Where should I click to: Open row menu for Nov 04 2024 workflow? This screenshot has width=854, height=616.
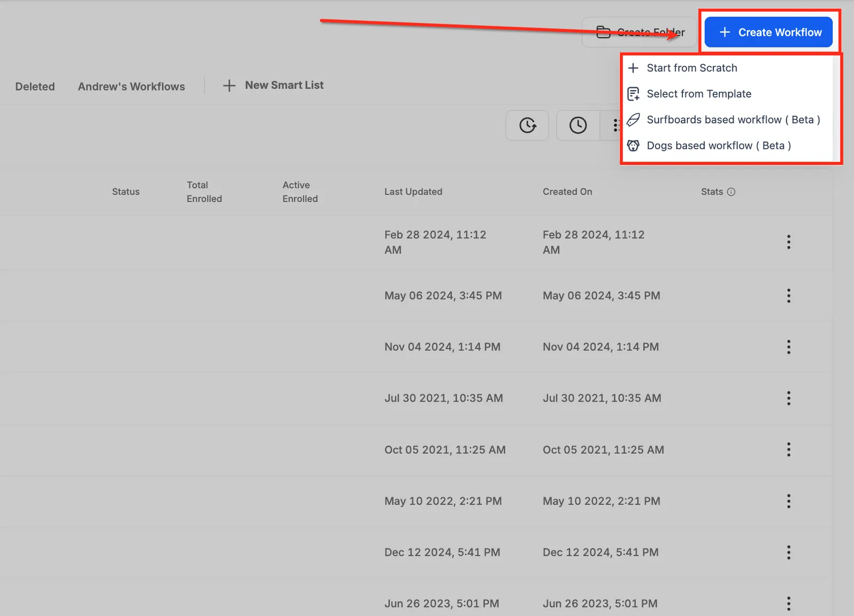click(x=788, y=347)
